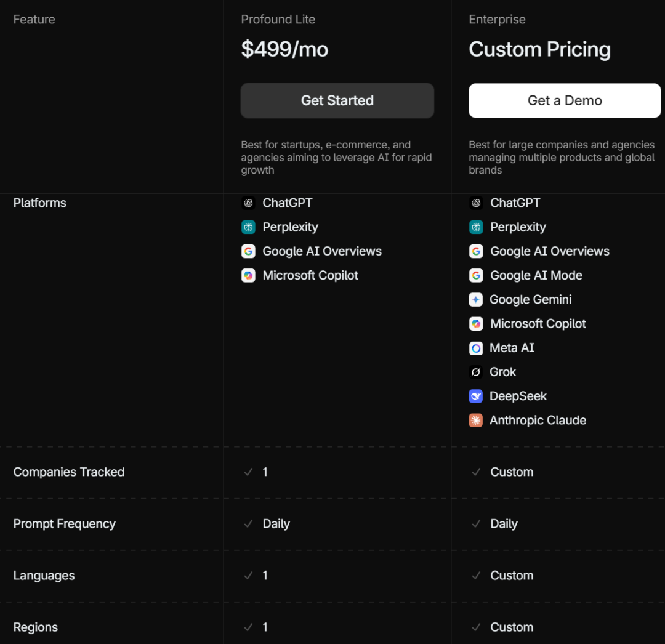The height and width of the screenshot is (644, 665).
Task: Click Google AI Mode icon in Enterprise
Action: coord(476,275)
